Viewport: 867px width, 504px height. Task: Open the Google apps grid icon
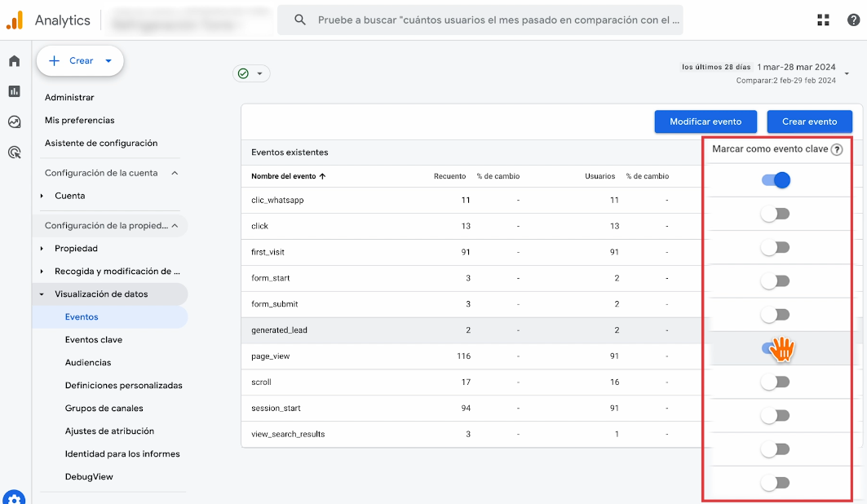coord(824,20)
